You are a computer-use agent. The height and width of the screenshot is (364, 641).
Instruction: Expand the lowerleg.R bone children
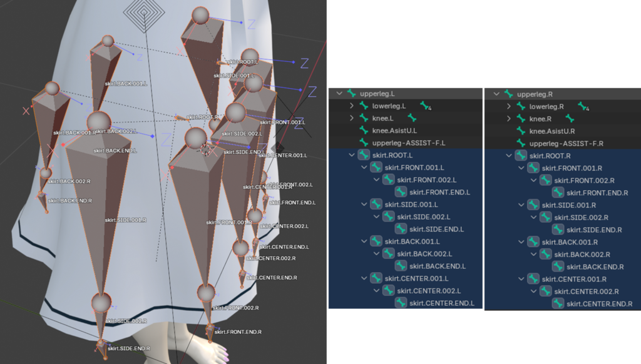click(x=509, y=106)
